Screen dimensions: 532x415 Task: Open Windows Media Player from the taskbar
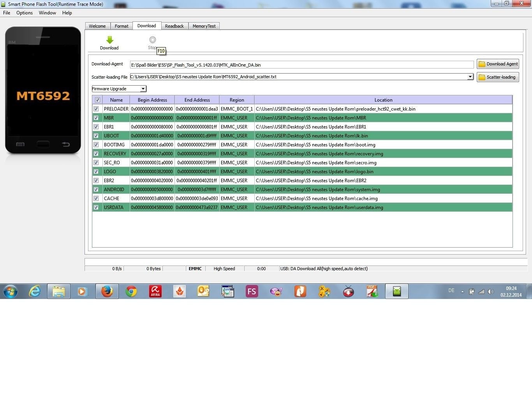tap(83, 291)
